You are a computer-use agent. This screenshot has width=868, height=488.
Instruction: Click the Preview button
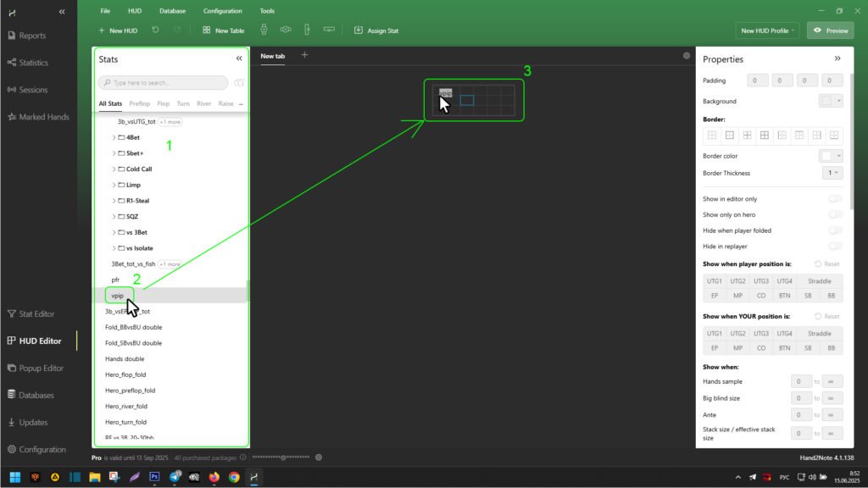(830, 30)
